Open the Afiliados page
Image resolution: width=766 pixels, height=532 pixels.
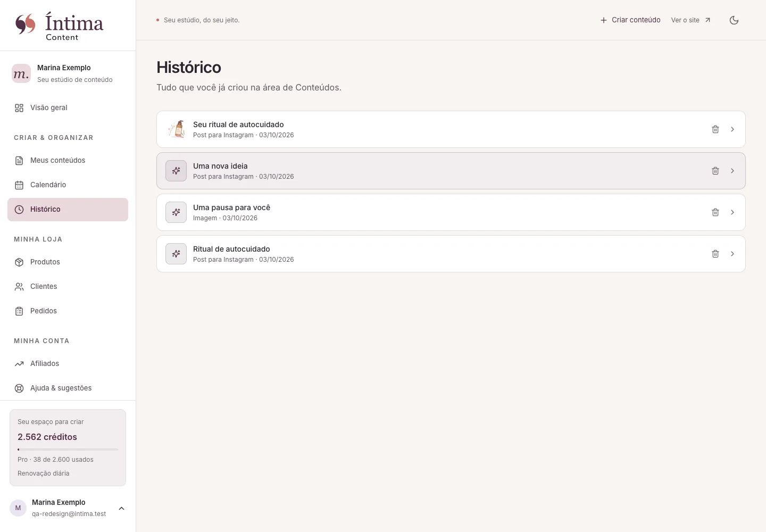tap(68, 364)
